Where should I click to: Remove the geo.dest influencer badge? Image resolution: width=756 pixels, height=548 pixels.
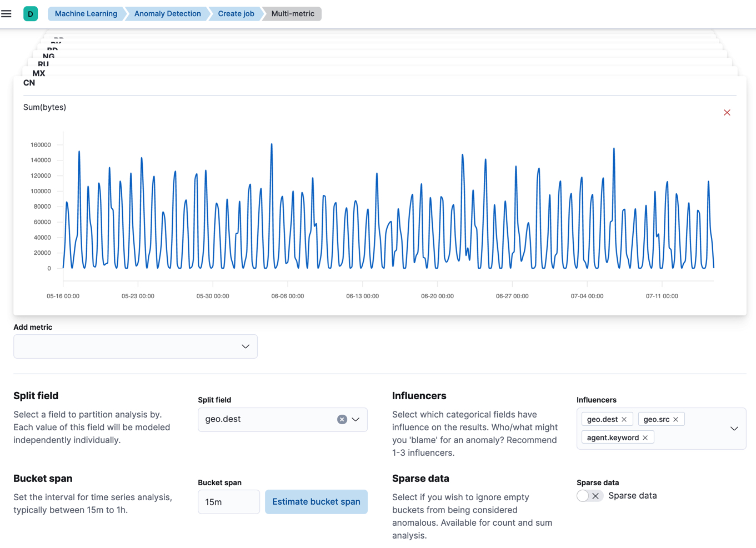(625, 419)
